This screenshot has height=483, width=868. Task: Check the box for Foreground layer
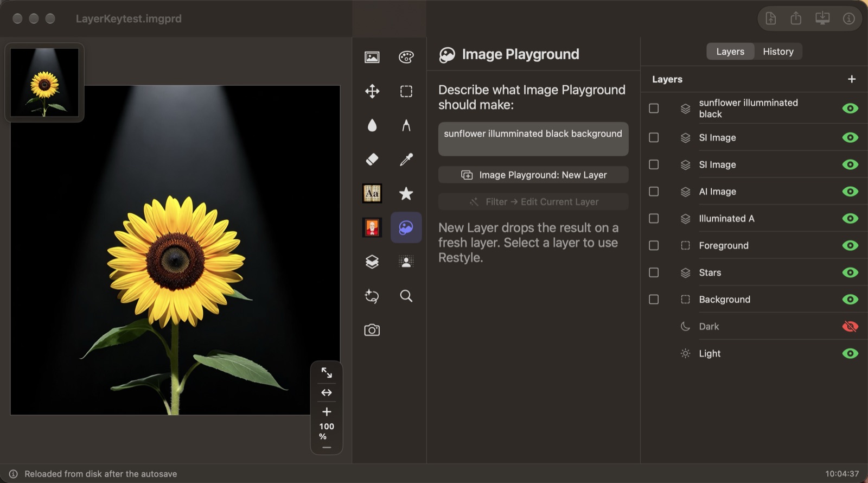[x=654, y=245]
